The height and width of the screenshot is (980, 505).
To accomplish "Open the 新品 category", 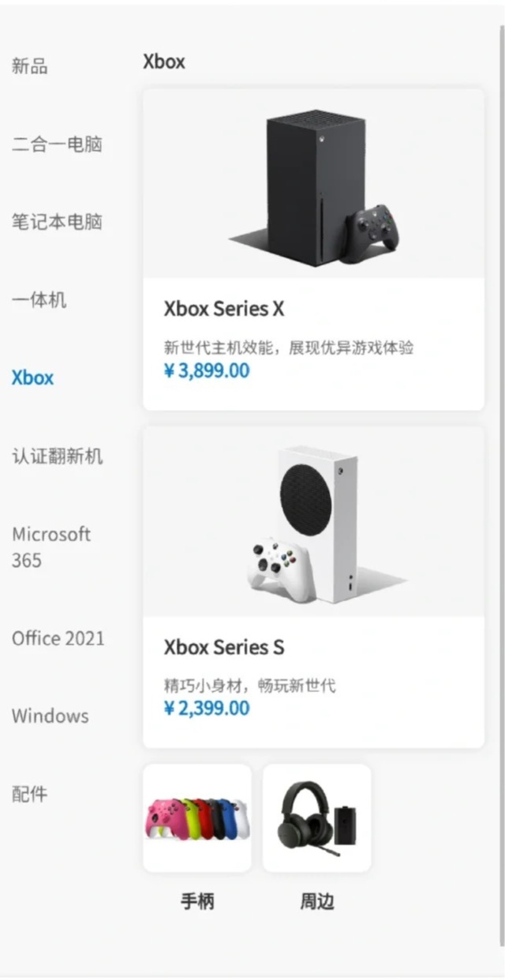I will tap(30, 66).
